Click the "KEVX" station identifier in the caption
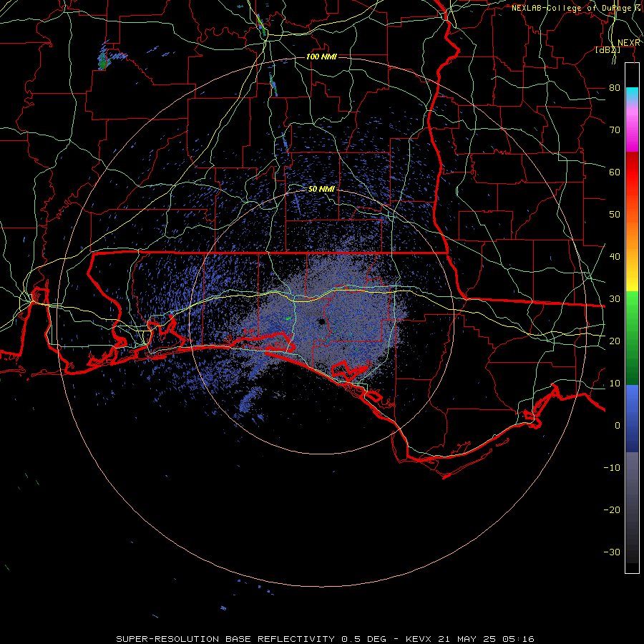This screenshot has height=644, width=644. click(x=419, y=639)
